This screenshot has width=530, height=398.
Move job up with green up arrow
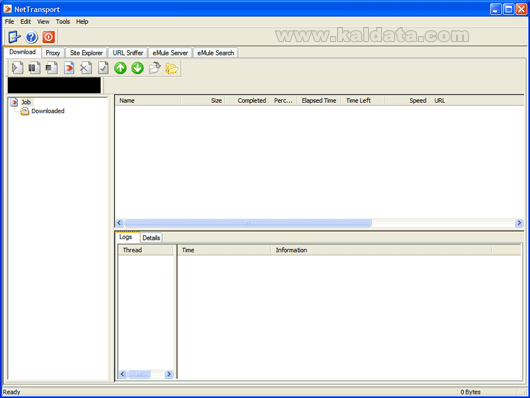(120, 68)
